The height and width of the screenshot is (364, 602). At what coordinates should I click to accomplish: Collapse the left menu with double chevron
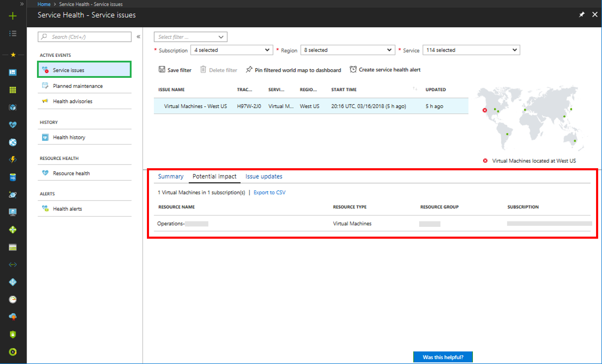coord(139,37)
